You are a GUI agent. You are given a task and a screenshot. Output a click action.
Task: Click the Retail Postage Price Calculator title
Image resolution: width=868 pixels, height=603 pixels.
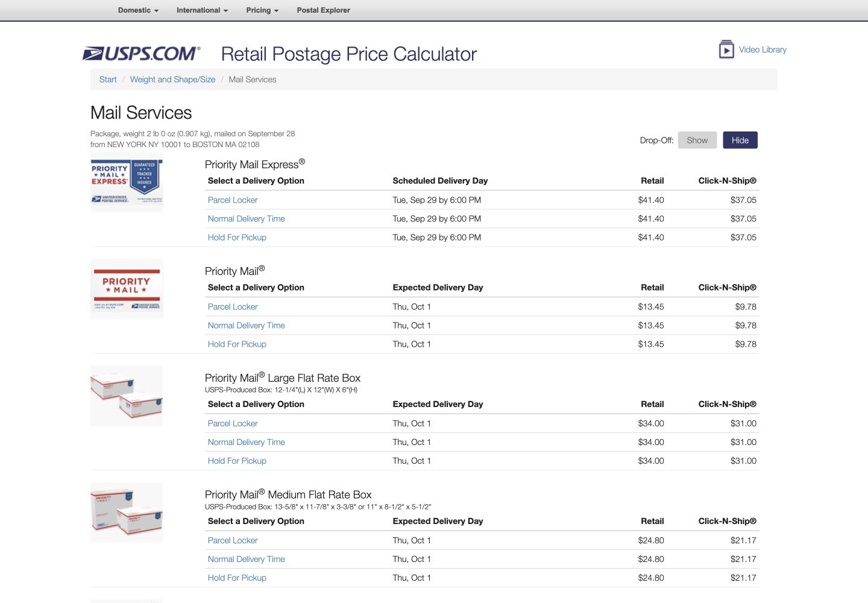349,54
